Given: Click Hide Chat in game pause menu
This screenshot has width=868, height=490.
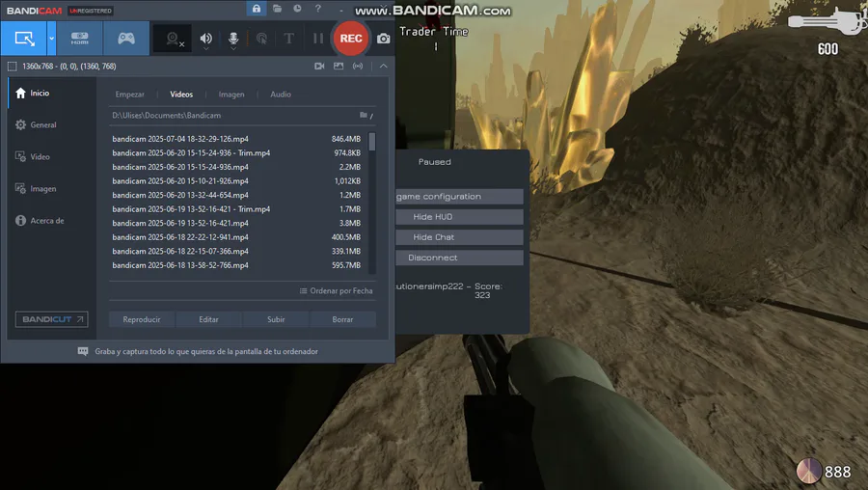Looking at the screenshot, I should tap(459, 237).
